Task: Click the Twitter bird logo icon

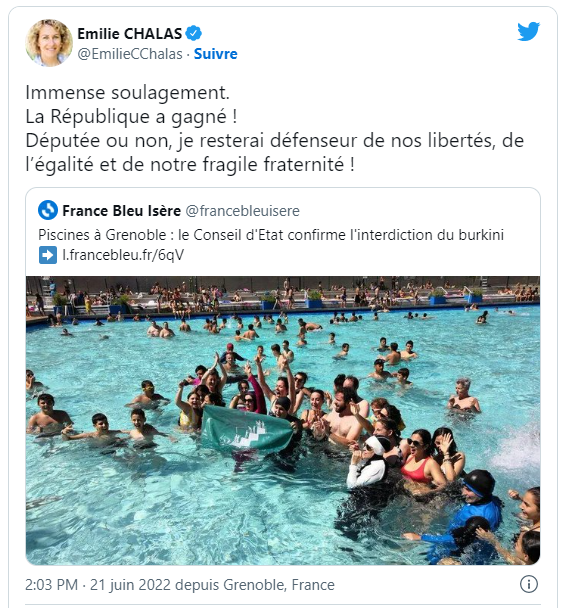Action: [x=529, y=31]
